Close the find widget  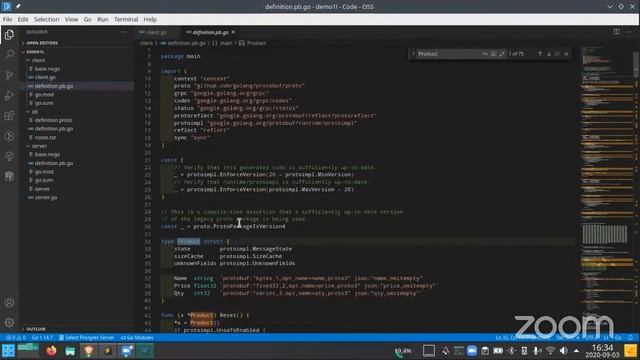pyautogui.click(x=567, y=54)
